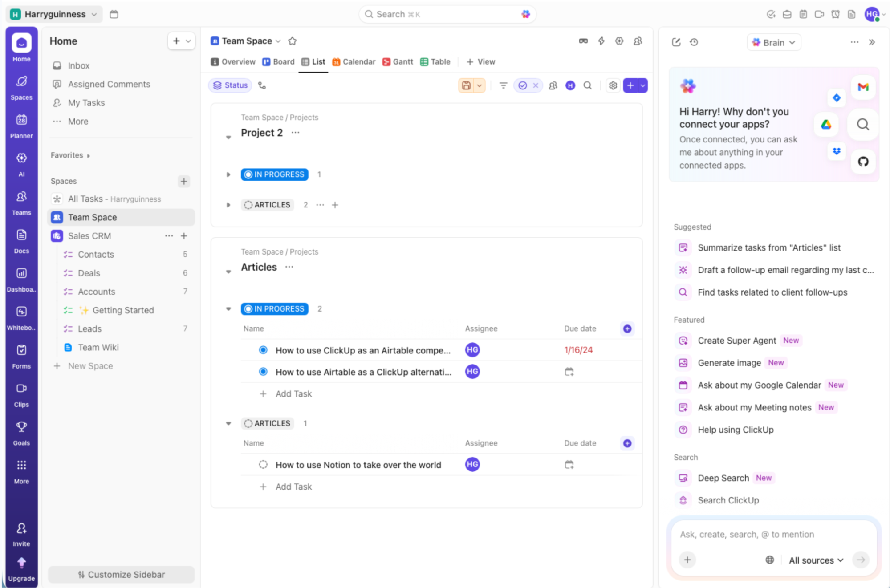Screen dimensions: 890x588
Task: Open the Brain model dropdown
Action: (x=773, y=42)
